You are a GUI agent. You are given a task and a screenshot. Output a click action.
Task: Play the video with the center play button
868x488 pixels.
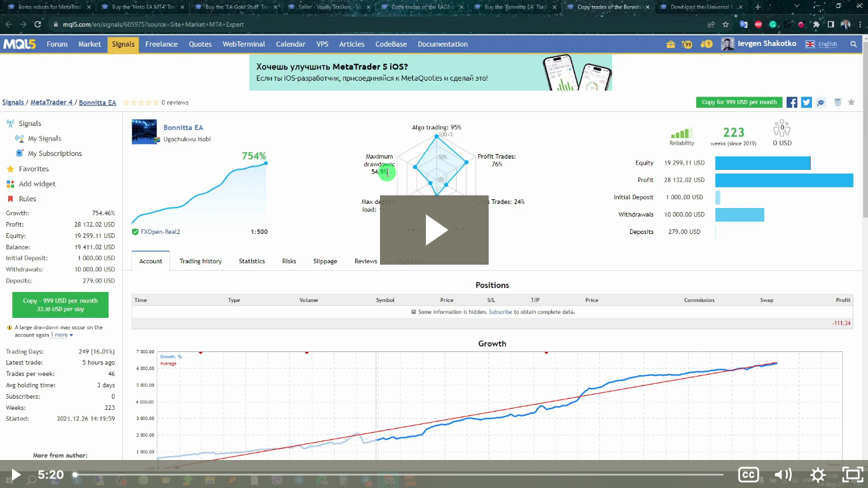coord(434,229)
